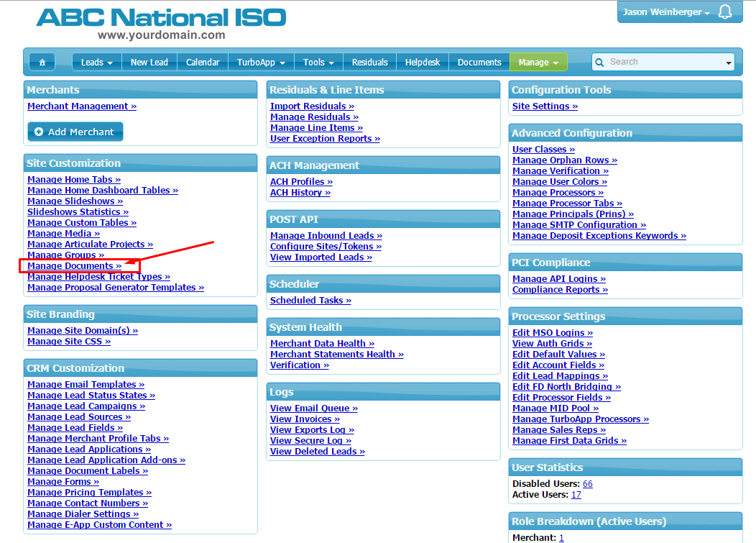Image resolution: width=756 pixels, height=543 pixels.
Task: Open the New Lead tab
Action: (x=149, y=63)
